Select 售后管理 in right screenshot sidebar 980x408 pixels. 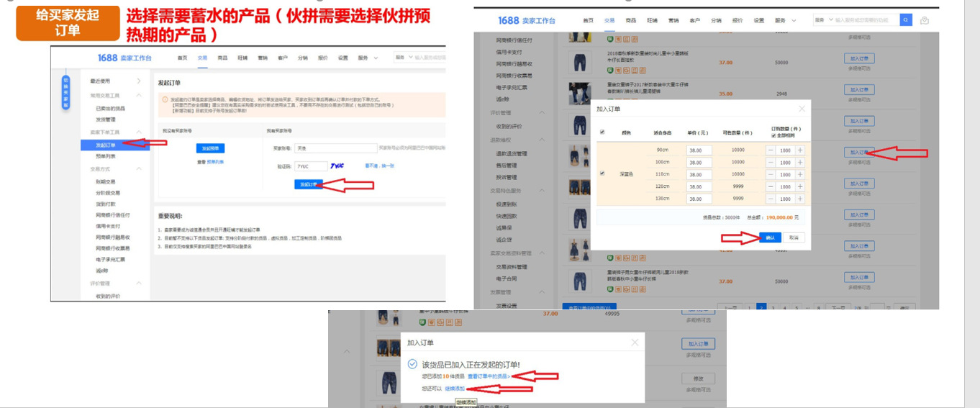pyautogui.click(x=507, y=166)
